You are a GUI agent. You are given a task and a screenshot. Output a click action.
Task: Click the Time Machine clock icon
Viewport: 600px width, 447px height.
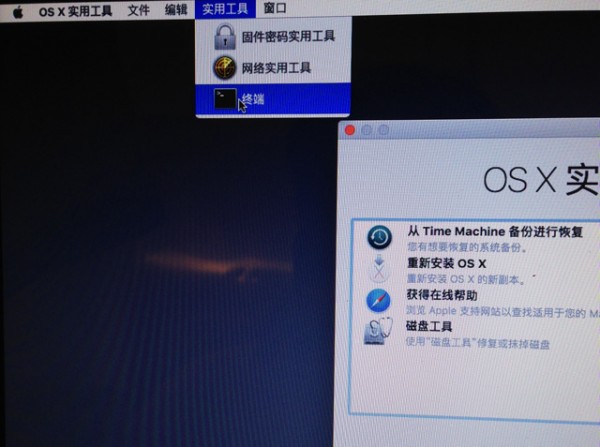379,238
